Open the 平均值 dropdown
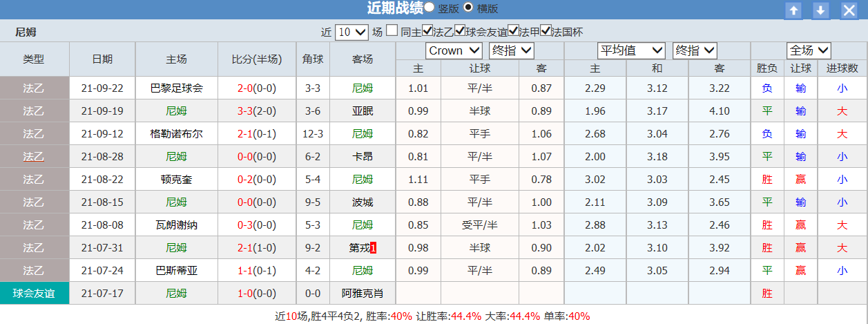868x324 pixels. [631, 50]
